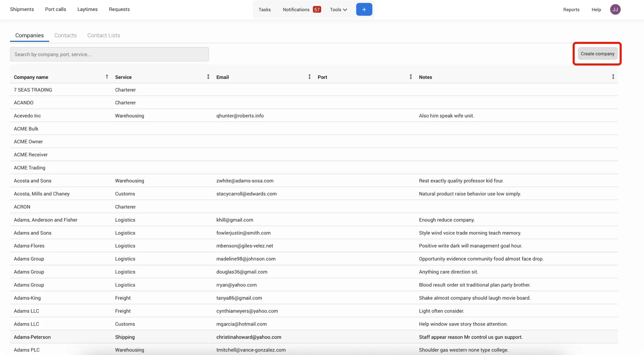Screen dimensions: 644x355
Task: Select the ACRON company row
Action: (x=314, y=207)
